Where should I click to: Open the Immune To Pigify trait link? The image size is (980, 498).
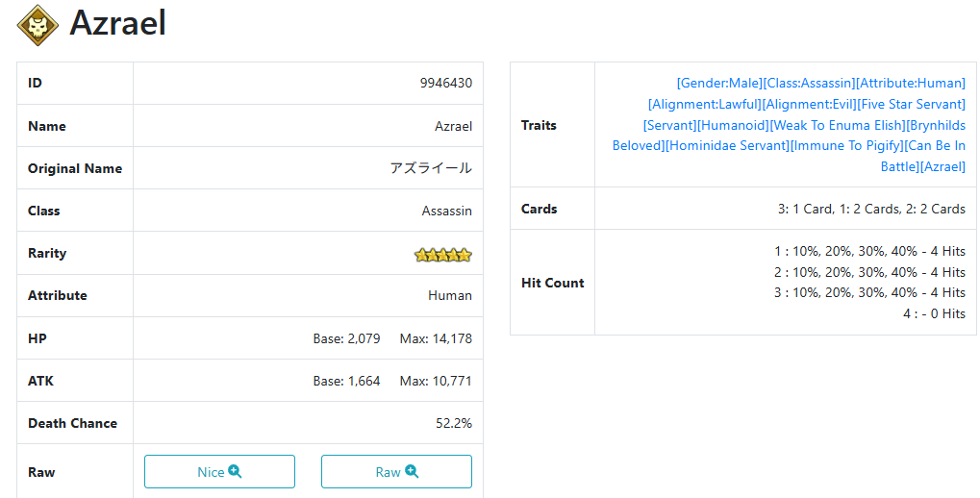[x=848, y=145]
